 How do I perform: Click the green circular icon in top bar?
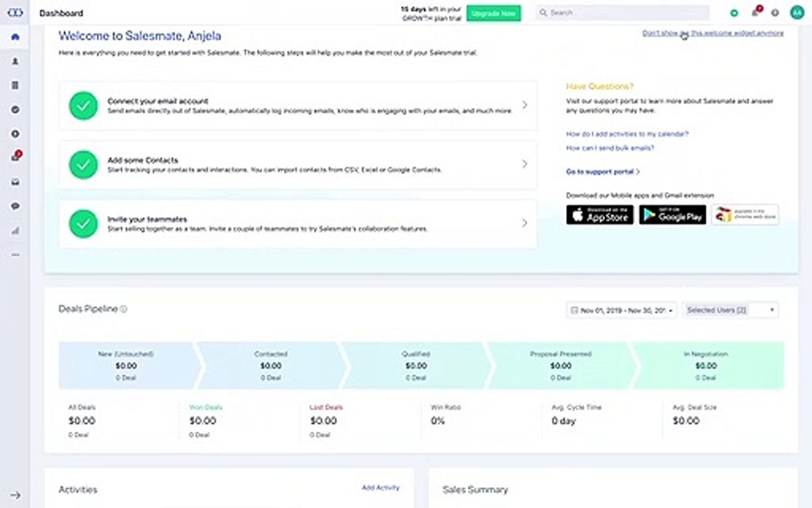(734, 13)
